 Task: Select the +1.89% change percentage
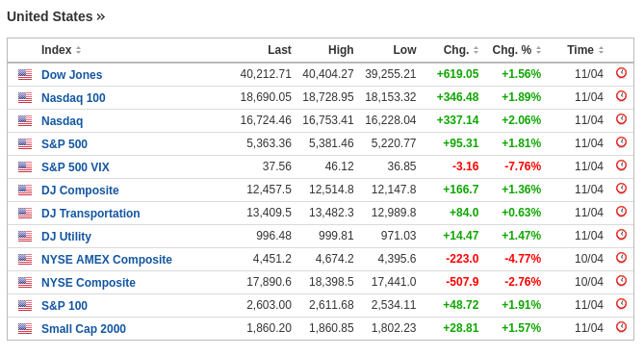[x=521, y=97]
